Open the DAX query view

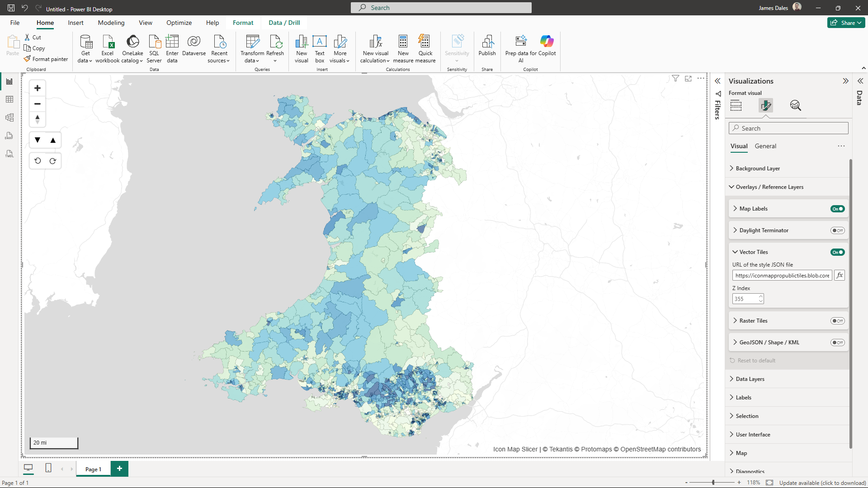[9, 136]
